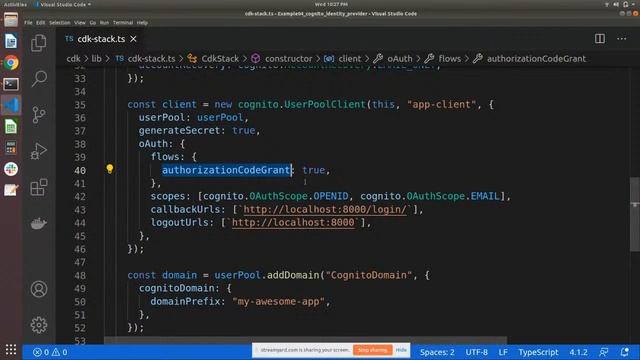The width and height of the screenshot is (640, 360).
Task: Open the Terminal menu
Action: 123,23
